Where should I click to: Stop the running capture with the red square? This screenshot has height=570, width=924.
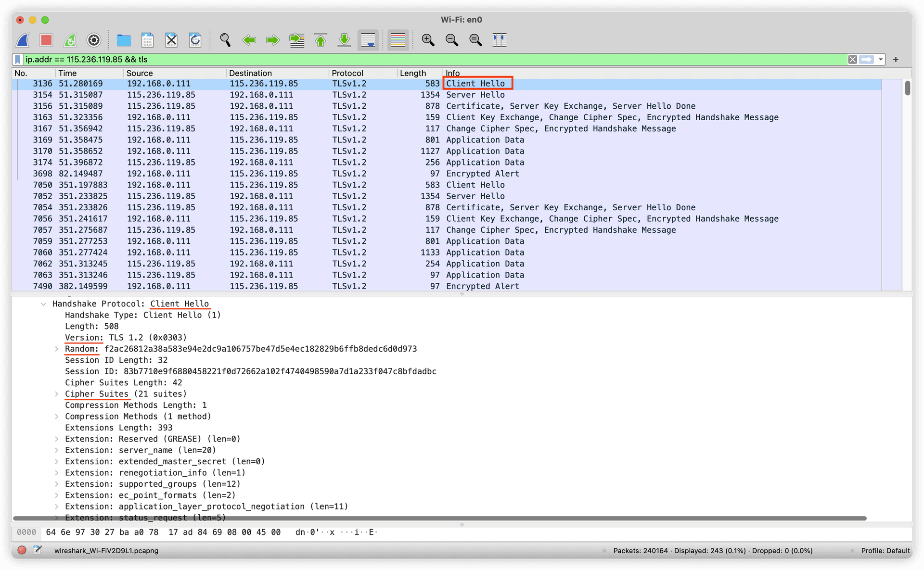46,40
